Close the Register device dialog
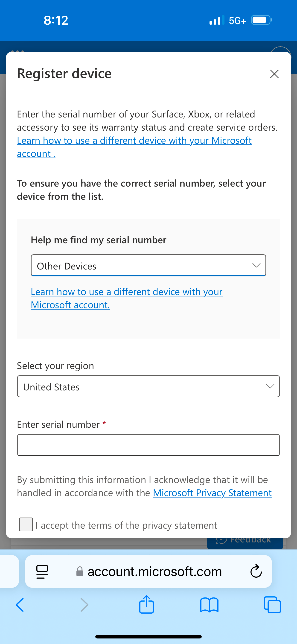297x644 pixels. coord(274,74)
